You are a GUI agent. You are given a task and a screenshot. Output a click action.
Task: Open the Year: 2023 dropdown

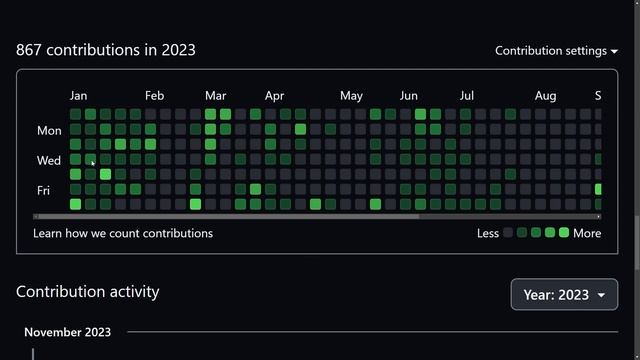click(x=564, y=294)
